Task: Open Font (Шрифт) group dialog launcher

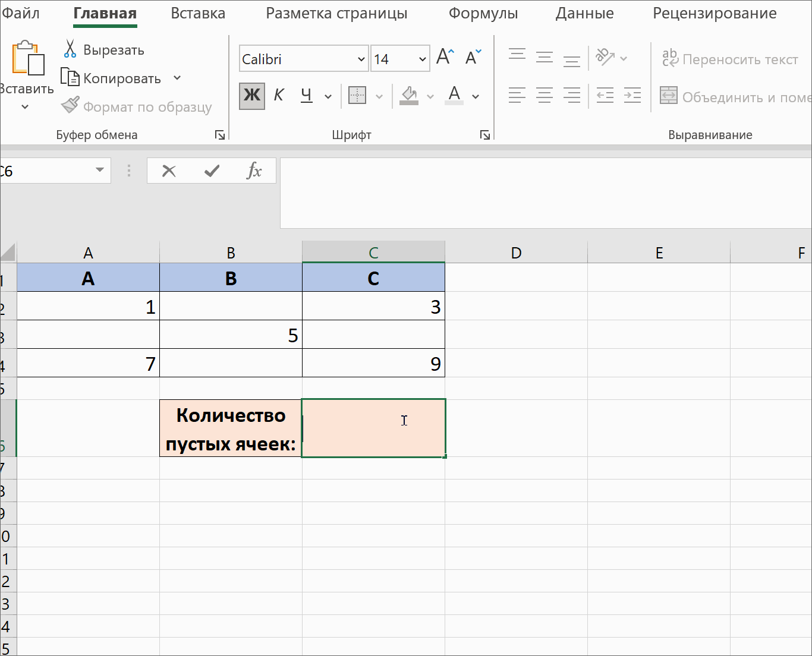Action: (485, 135)
